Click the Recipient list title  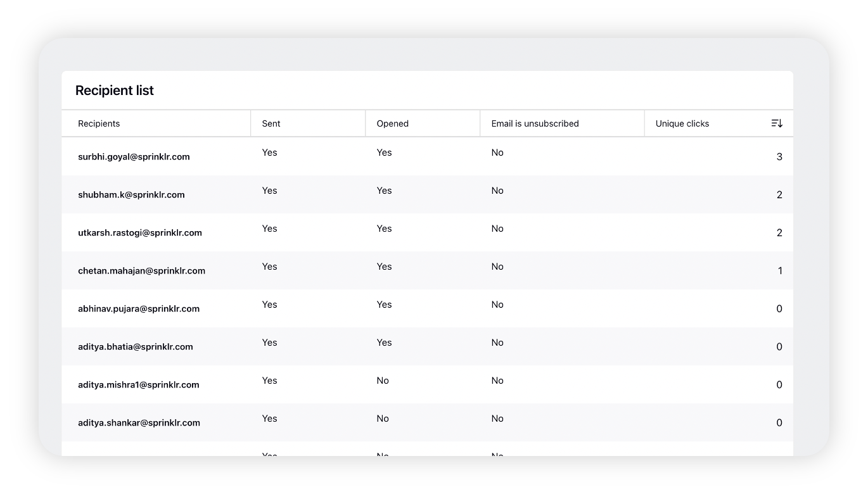pyautogui.click(x=115, y=91)
